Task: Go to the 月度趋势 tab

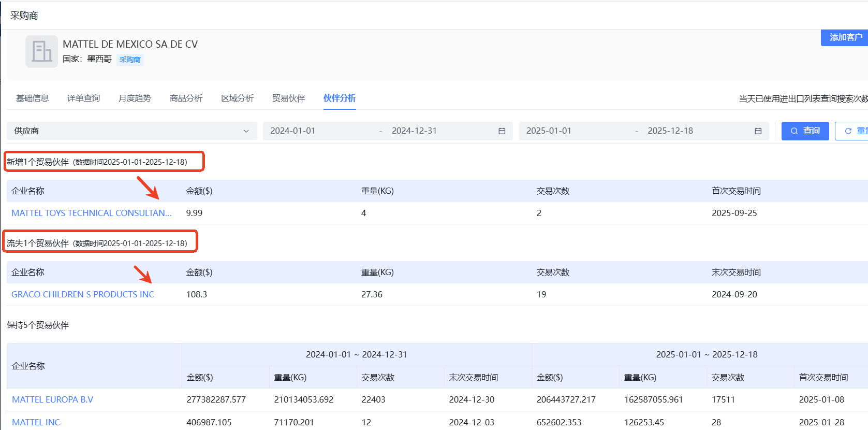Action: tap(135, 98)
